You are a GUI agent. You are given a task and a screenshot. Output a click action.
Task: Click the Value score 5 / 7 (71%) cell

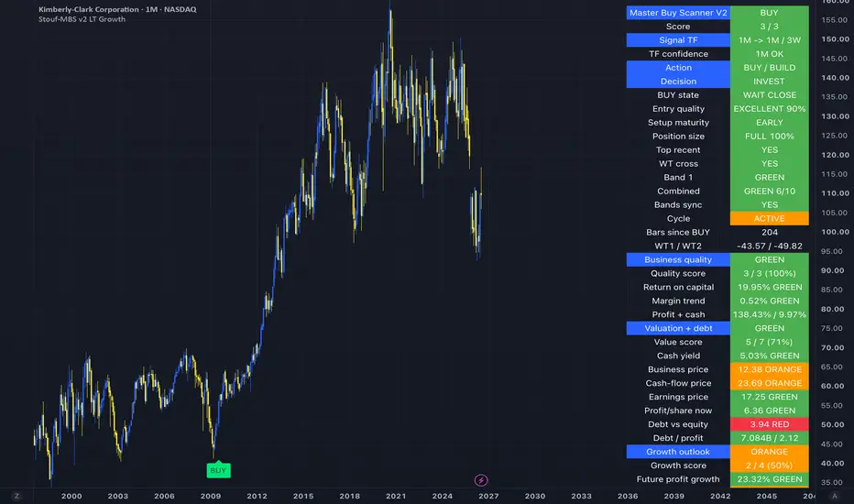point(769,342)
